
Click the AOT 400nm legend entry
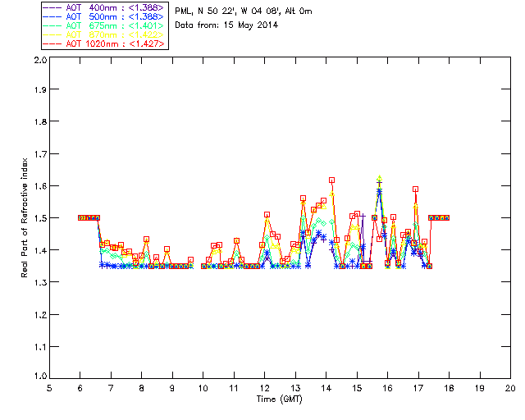pos(104,7)
